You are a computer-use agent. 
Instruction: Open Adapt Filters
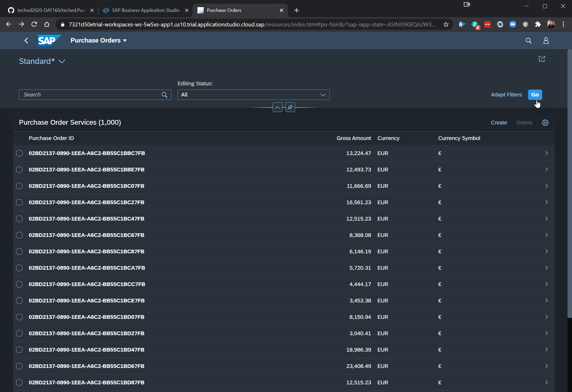tap(506, 95)
